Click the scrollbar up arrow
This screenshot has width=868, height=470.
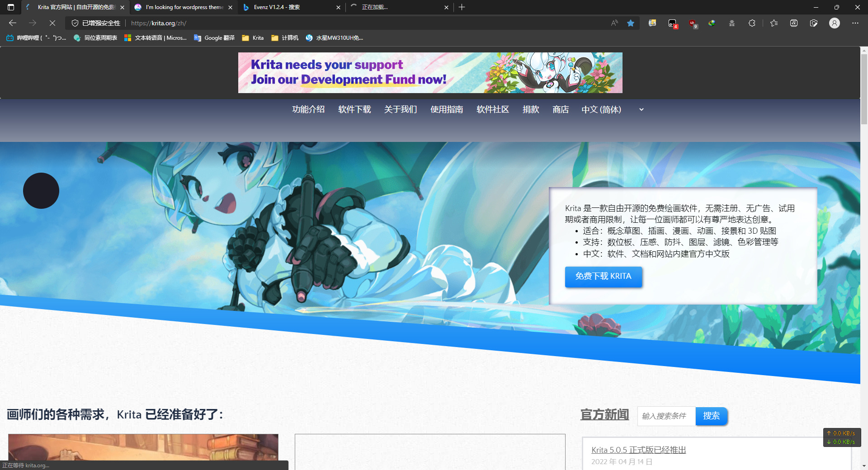(864, 50)
